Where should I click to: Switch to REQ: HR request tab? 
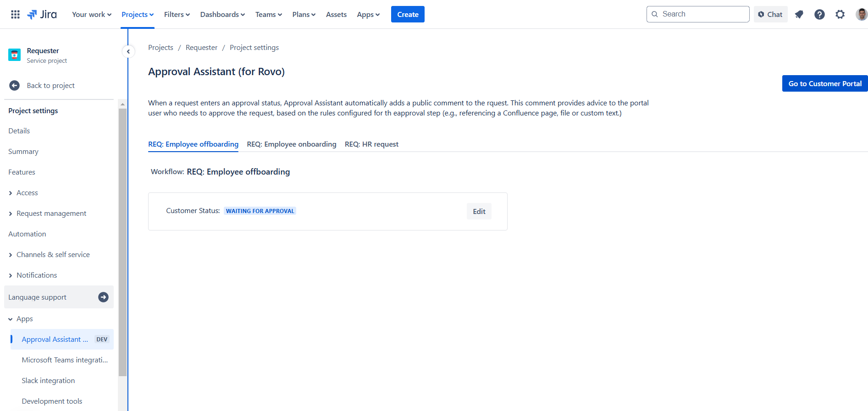[x=371, y=144]
